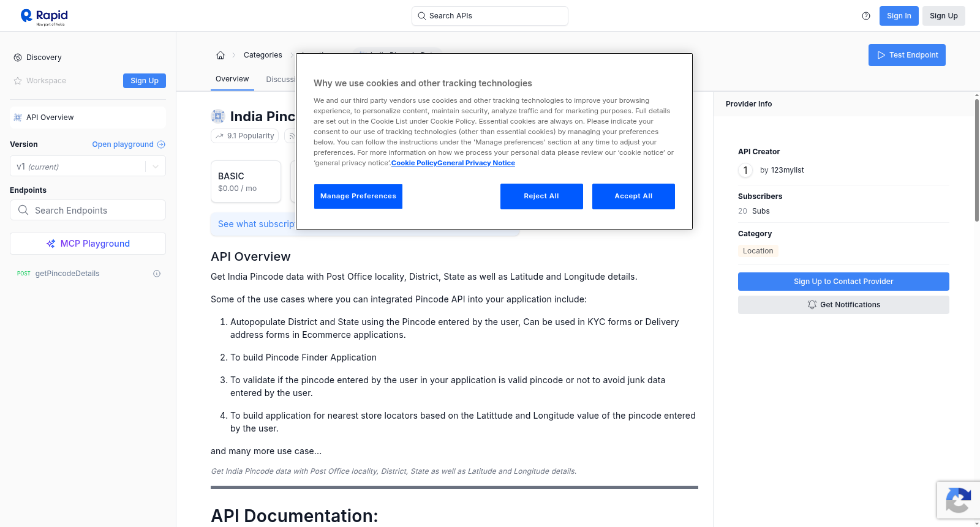
Task: Click the top-right Sign Up button
Action: coord(943,16)
